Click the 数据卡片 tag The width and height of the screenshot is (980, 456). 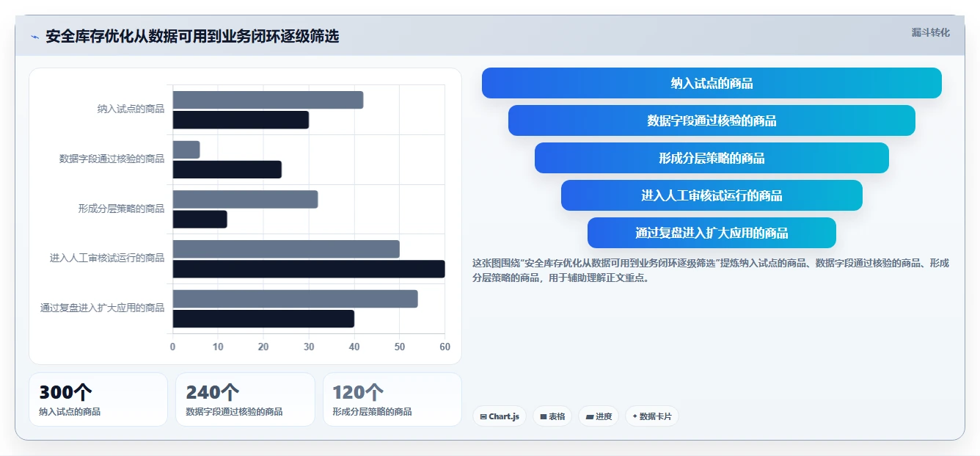point(652,416)
